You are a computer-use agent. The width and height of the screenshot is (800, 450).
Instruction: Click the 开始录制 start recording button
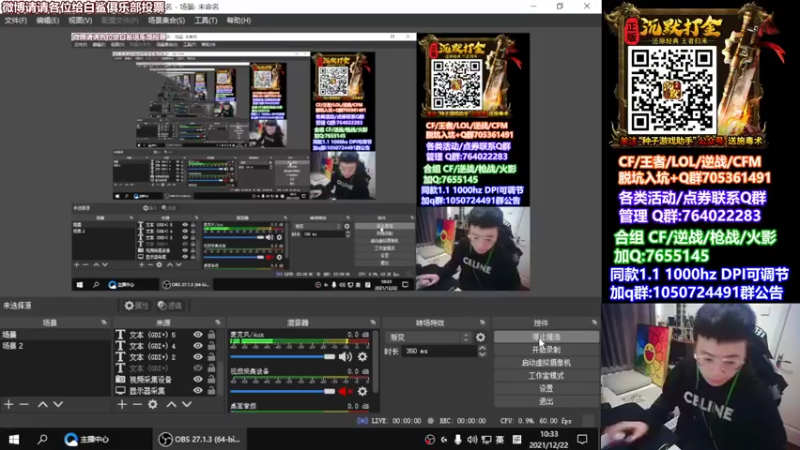coord(546,350)
